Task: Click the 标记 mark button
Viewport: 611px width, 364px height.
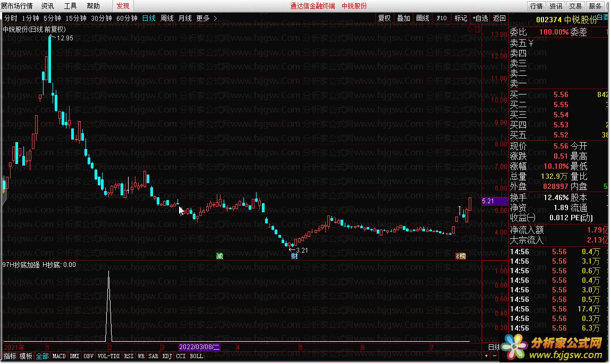Action: tap(461, 18)
